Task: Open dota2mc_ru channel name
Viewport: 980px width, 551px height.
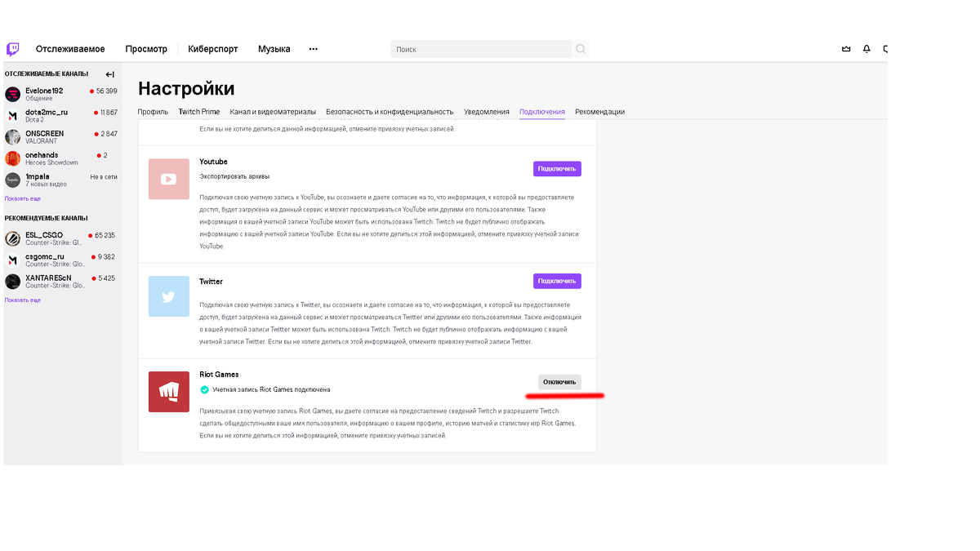Action: (x=47, y=112)
